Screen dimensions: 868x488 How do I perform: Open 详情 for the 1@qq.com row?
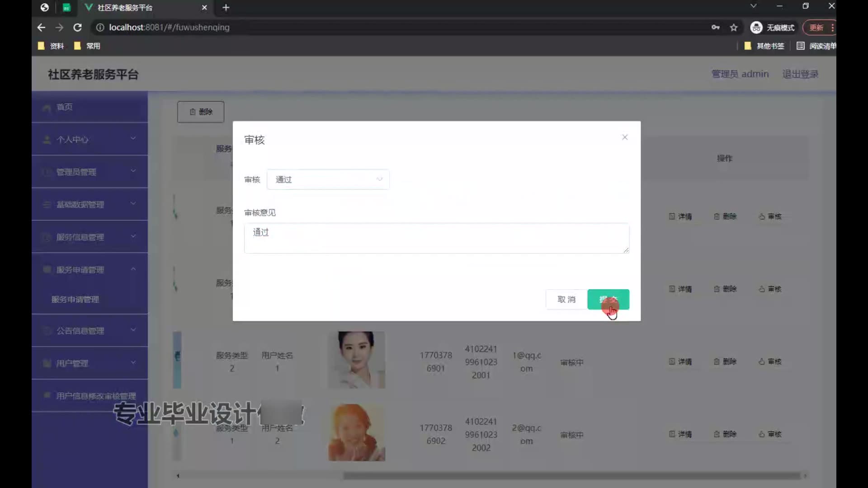pos(680,361)
